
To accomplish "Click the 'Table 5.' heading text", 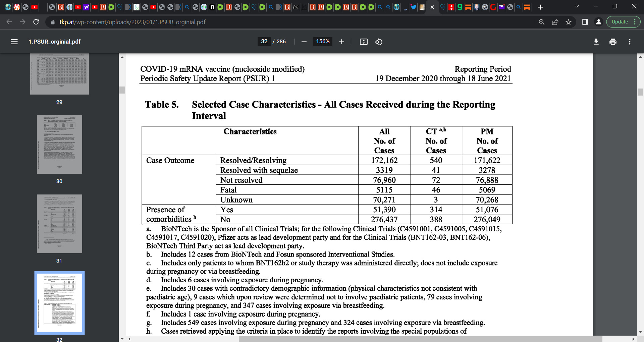I will click(162, 105).
